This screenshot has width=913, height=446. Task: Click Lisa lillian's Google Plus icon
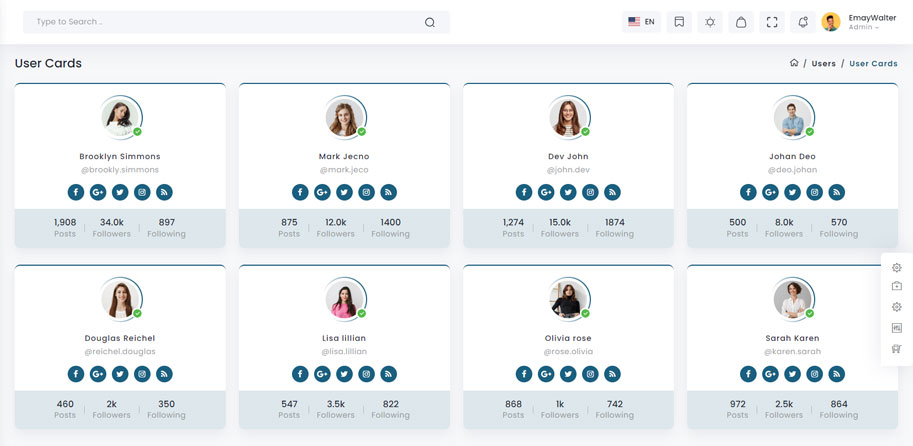click(322, 374)
